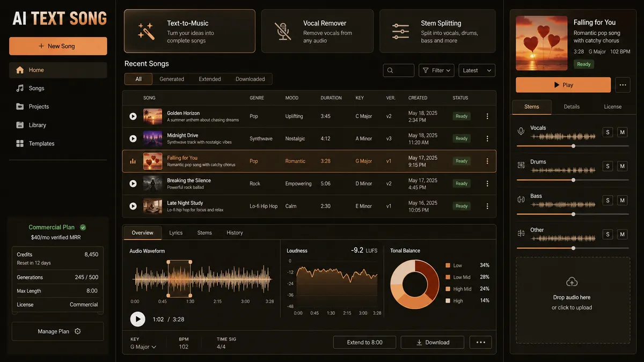Adjust the Bass volume slider
The image size is (644, 362).
tap(573, 214)
